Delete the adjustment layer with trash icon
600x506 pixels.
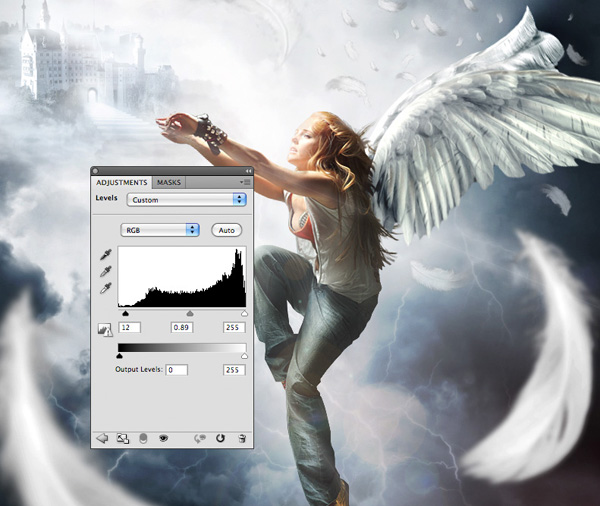tap(241, 438)
